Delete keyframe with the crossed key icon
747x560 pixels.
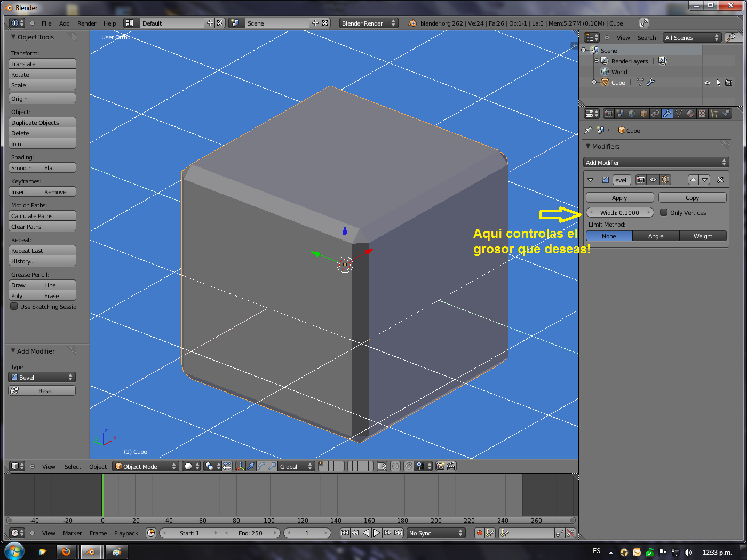571,533
